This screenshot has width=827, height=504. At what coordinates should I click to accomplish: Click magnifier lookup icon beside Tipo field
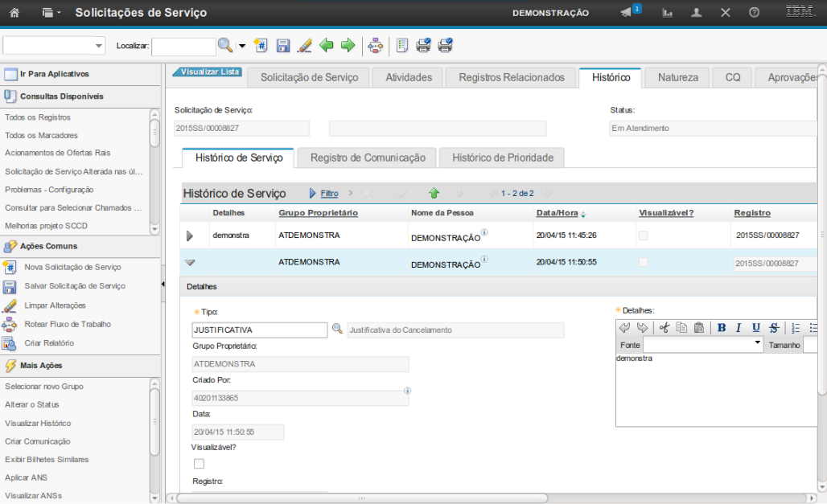coord(337,329)
